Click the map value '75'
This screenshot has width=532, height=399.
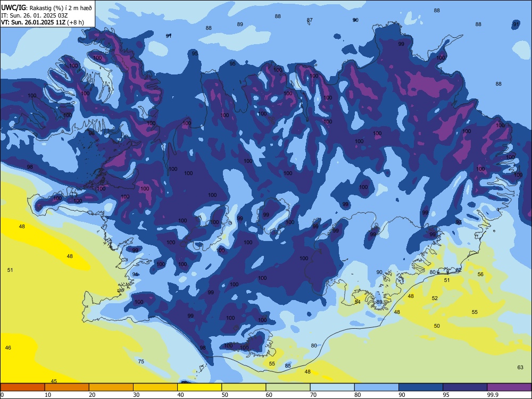(x=141, y=361)
